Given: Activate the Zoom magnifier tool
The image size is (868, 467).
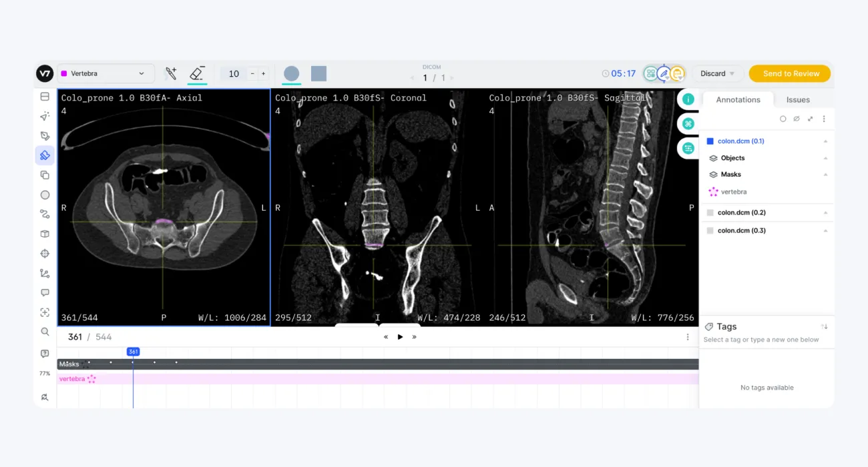Looking at the screenshot, I should coord(45,331).
